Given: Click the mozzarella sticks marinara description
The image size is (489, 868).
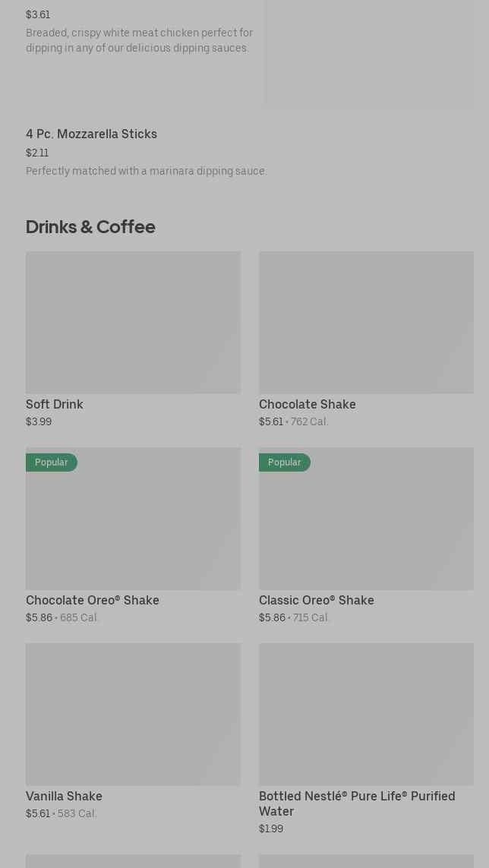Looking at the screenshot, I should (x=147, y=172).
